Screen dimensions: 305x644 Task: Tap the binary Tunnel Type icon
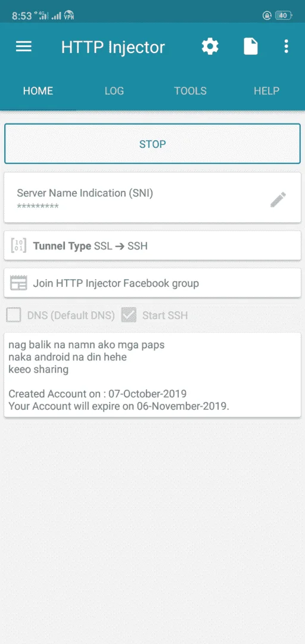tap(18, 246)
